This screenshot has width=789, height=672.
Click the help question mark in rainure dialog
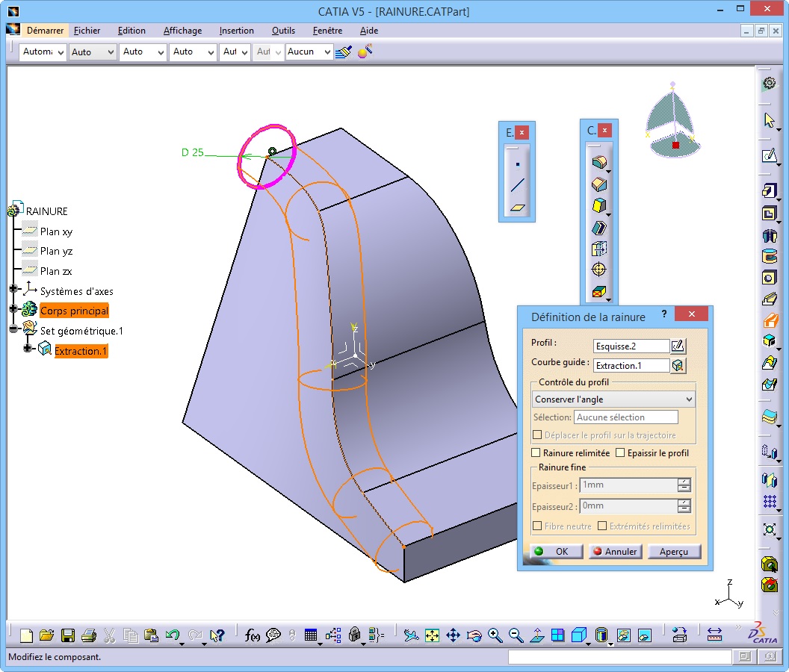click(x=664, y=314)
